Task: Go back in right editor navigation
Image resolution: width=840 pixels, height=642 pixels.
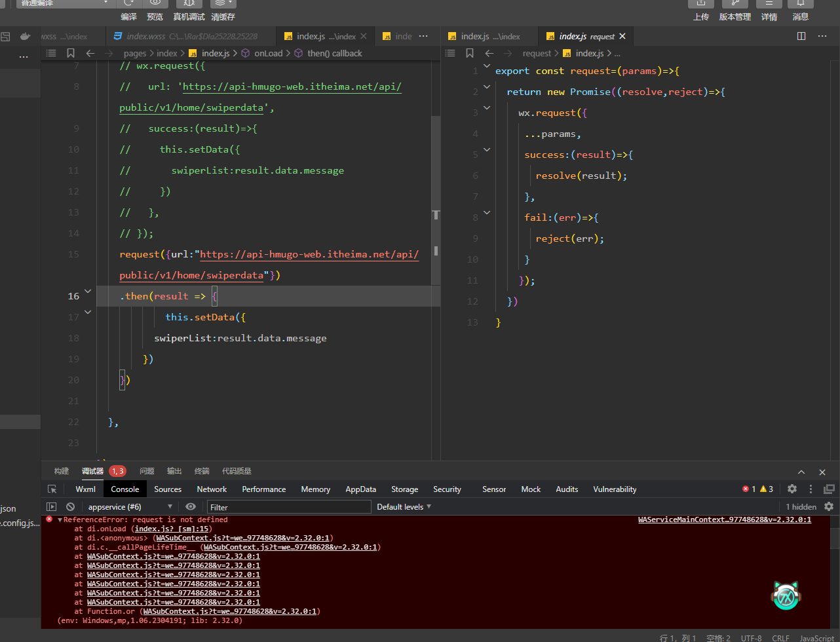Action: 489,53
